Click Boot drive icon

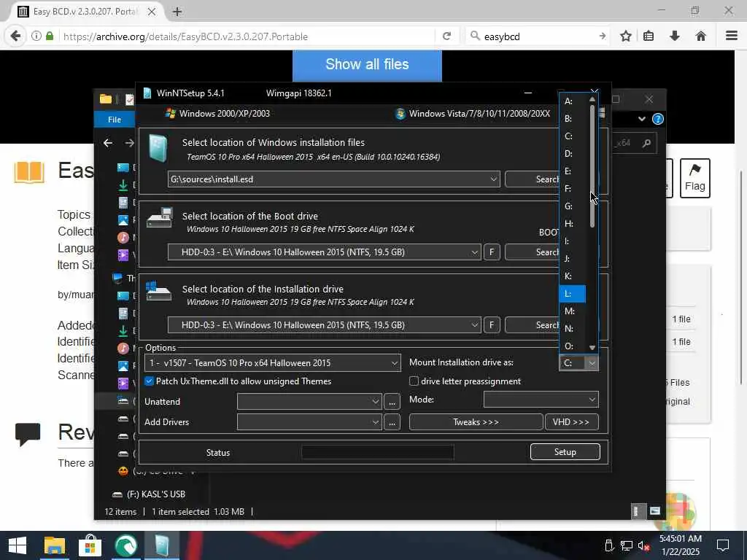[x=159, y=217]
